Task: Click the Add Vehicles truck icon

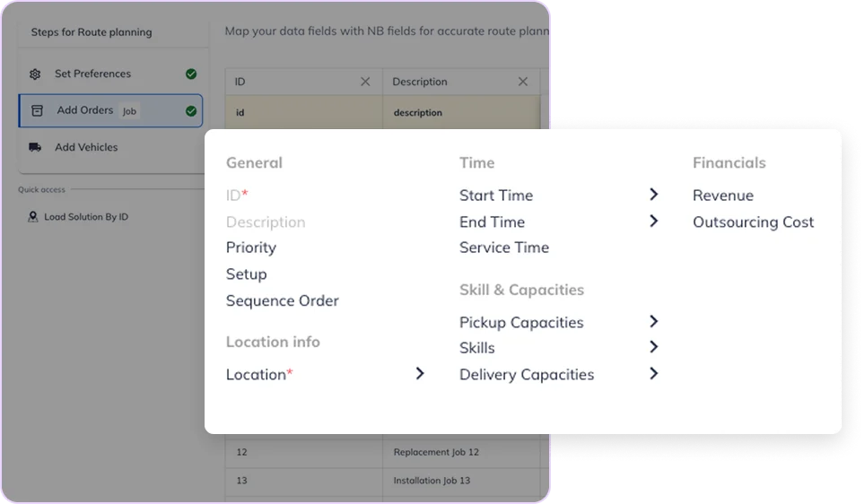Action: tap(35, 147)
